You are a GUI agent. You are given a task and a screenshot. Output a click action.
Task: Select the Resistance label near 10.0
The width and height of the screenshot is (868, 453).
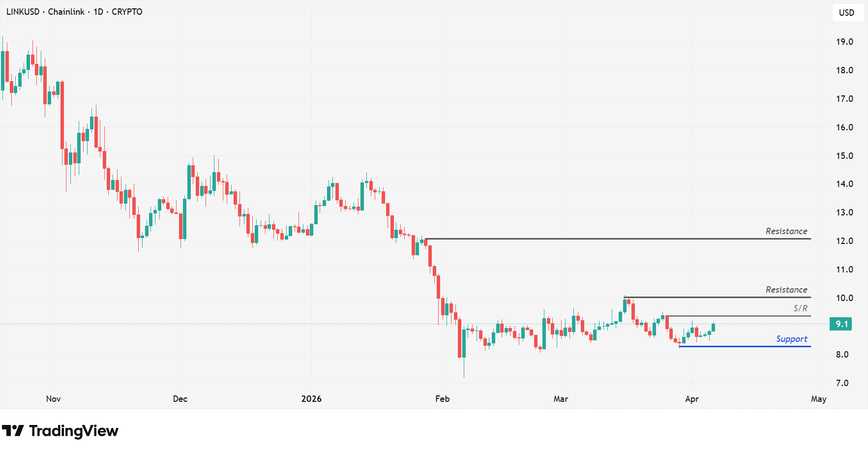[786, 290]
